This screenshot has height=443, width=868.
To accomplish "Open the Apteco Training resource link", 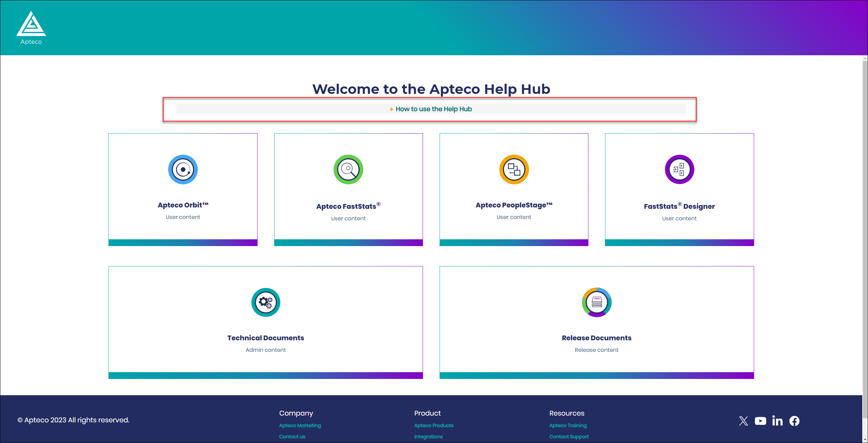I will tap(568, 425).
